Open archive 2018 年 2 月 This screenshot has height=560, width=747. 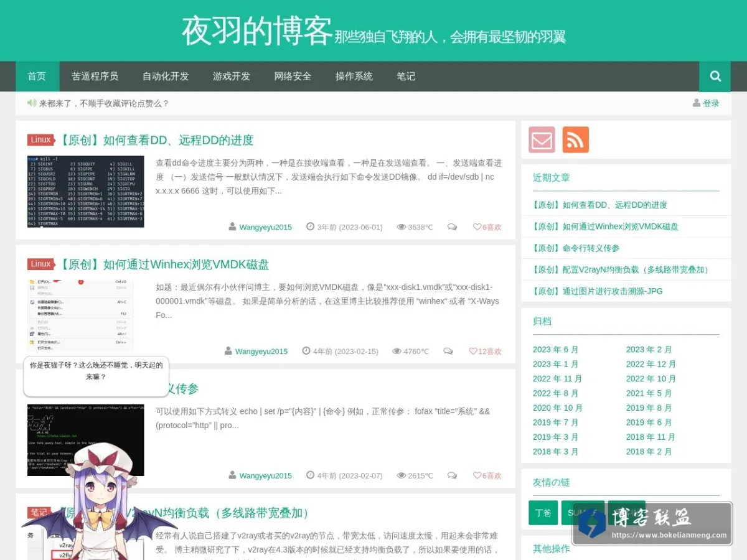(x=649, y=452)
